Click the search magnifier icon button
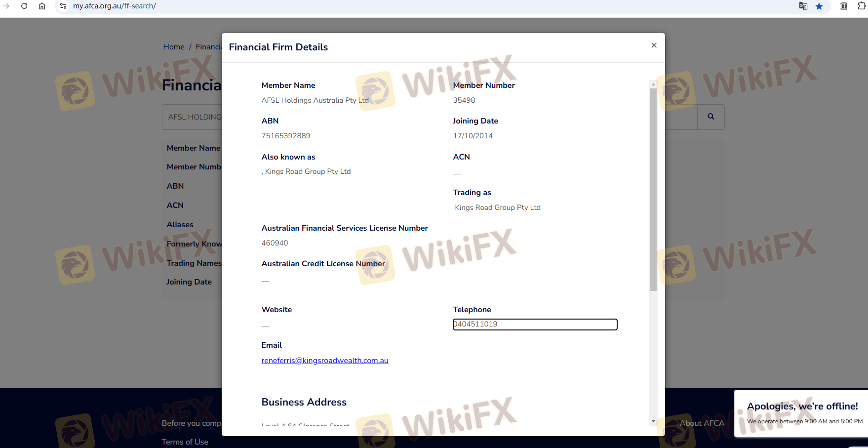This screenshot has width=868, height=448. click(x=710, y=117)
